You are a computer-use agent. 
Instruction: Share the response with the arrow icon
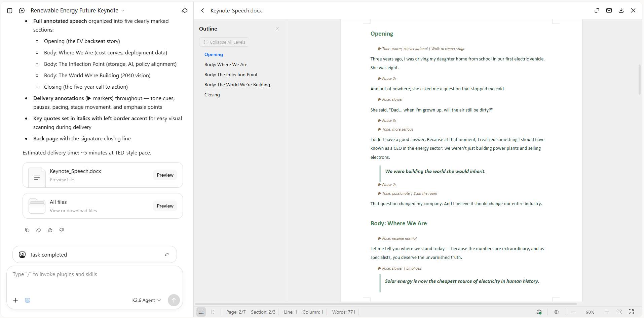point(39,230)
